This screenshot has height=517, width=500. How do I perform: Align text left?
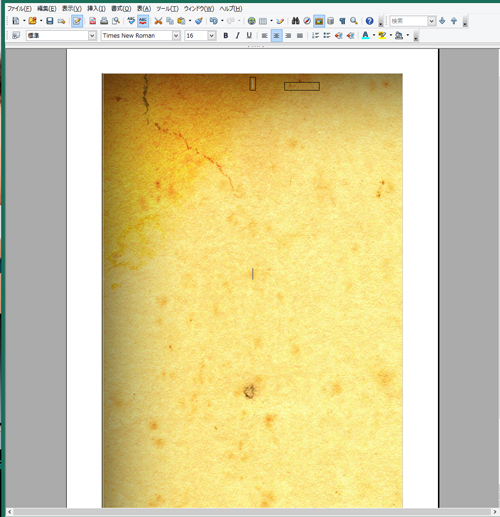[265, 35]
